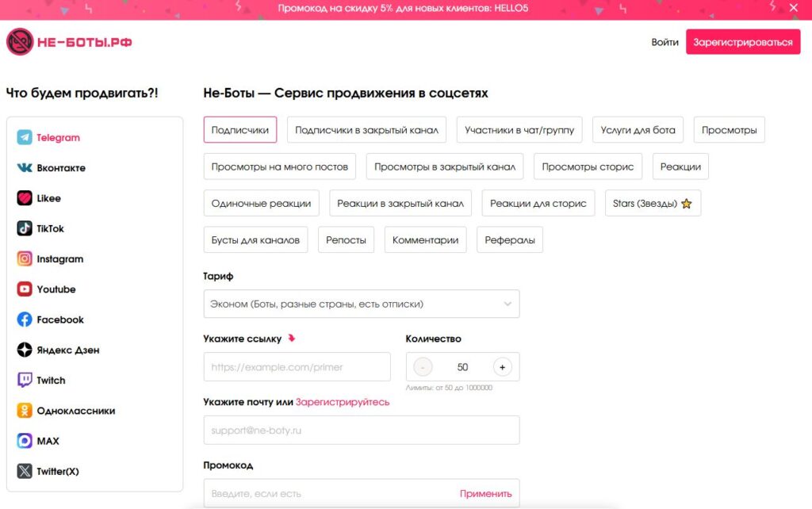812x509 pixels.
Task: Open Twitter(X) label in sidebar
Action: [x=57, y=471]
